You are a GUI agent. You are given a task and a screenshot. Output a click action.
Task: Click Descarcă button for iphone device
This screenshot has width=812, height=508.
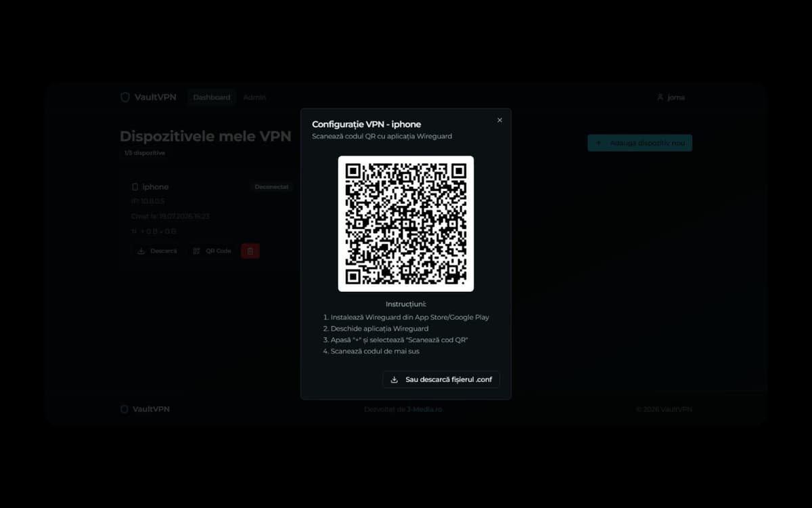[x=157, y=251]
